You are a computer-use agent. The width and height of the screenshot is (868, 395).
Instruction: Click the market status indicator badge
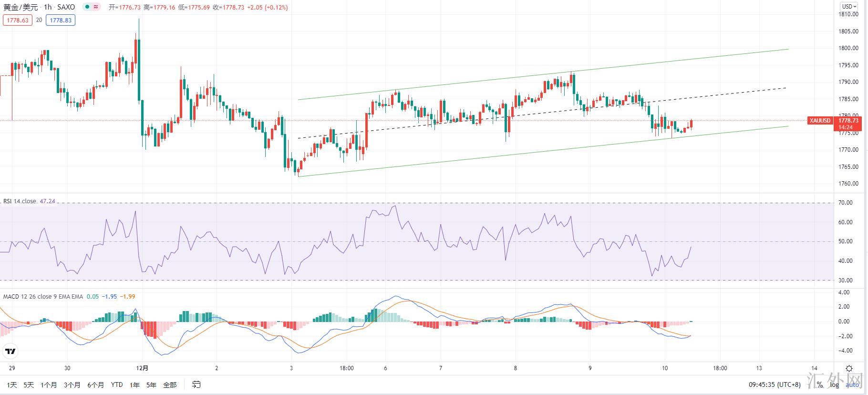[x=91, y=7]
